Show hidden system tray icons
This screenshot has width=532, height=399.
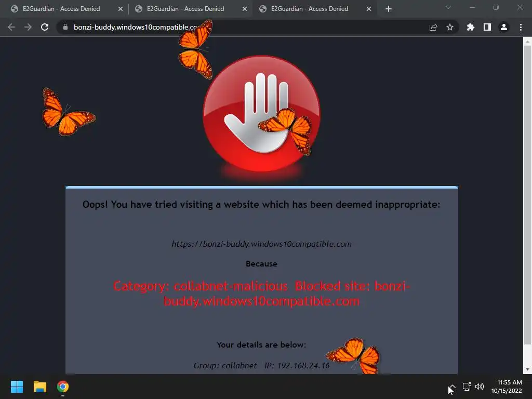pyautogui.click(x=453, y=387)
